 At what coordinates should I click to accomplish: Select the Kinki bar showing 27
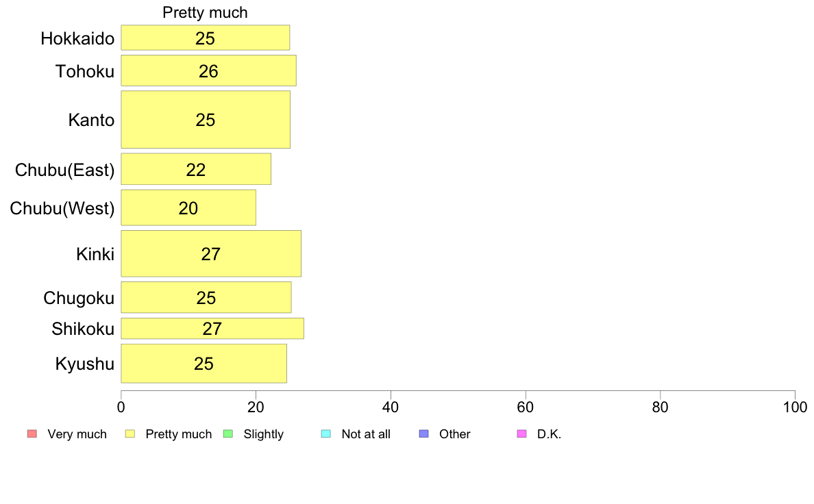(x=211, y=254)
